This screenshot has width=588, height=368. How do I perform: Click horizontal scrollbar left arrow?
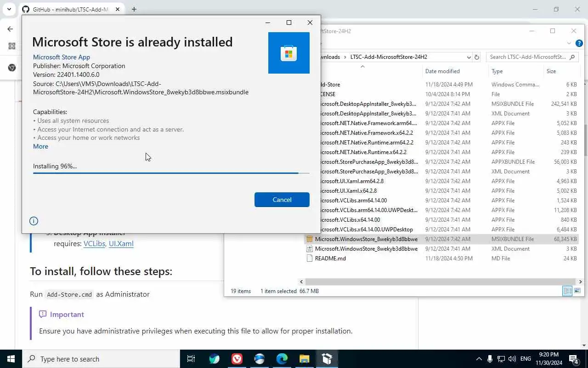(301, 282)
